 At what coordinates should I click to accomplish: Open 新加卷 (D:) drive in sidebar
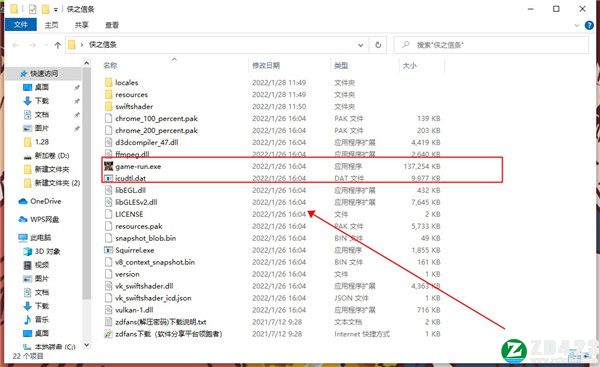pos(52,155)
